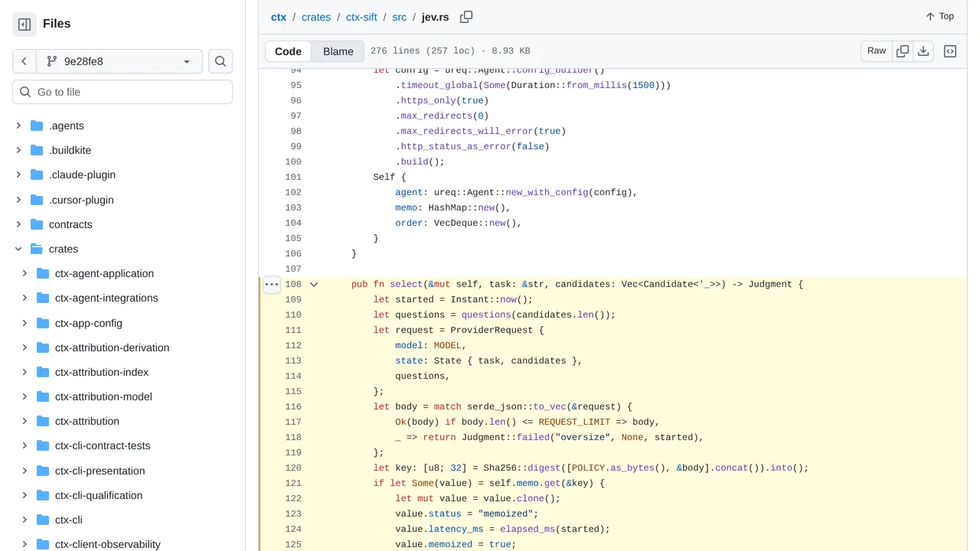Select ctx-attribution-derivation folder icon
This screenshot has height=551, width=980.
pyautogui.click(x=43, y=347)
